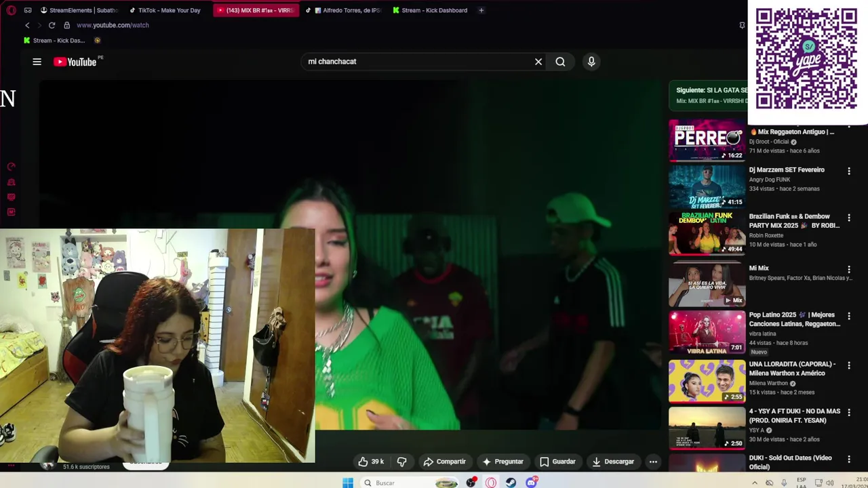Viewport: 868px width, 488px height.
Task: Open the round icon bookmark beside Kick
Action: coord(97,40)
